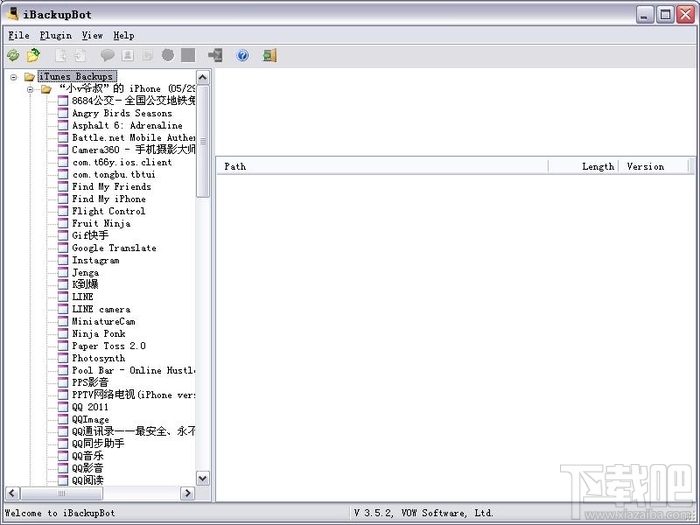The image size is (700, 525).
Task: Click the Angry Birds Seasons app icon
Action: coord(63,113)
